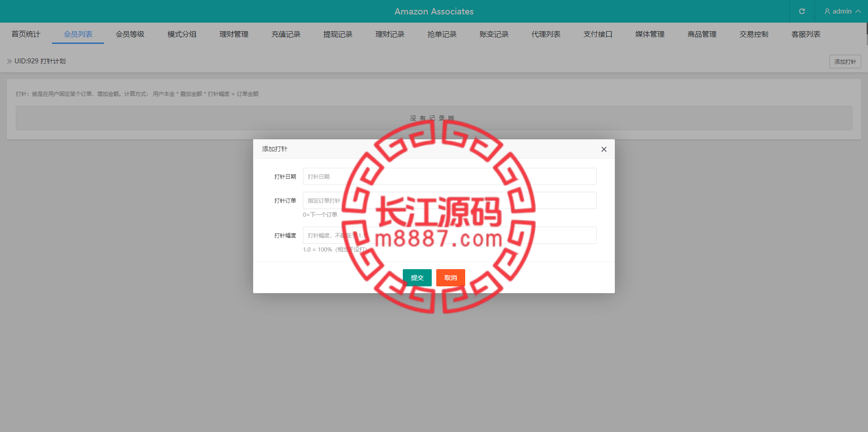Open the 充值记录 tab
Viewport: 868px width, 432px height.
tap(286, 34)
